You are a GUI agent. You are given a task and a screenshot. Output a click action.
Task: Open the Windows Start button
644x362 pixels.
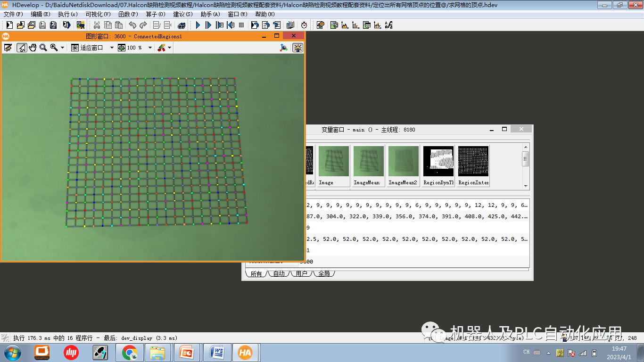click(x=12, y=352)
